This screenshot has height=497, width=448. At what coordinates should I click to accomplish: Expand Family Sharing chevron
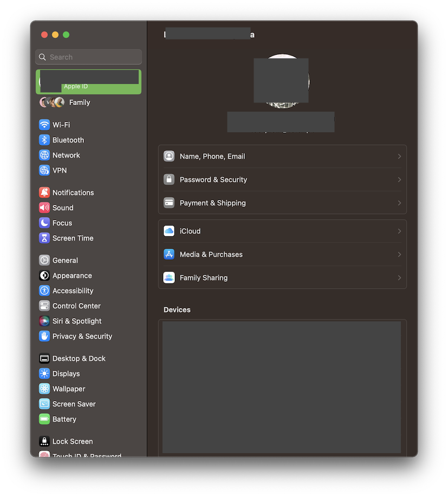399,277
